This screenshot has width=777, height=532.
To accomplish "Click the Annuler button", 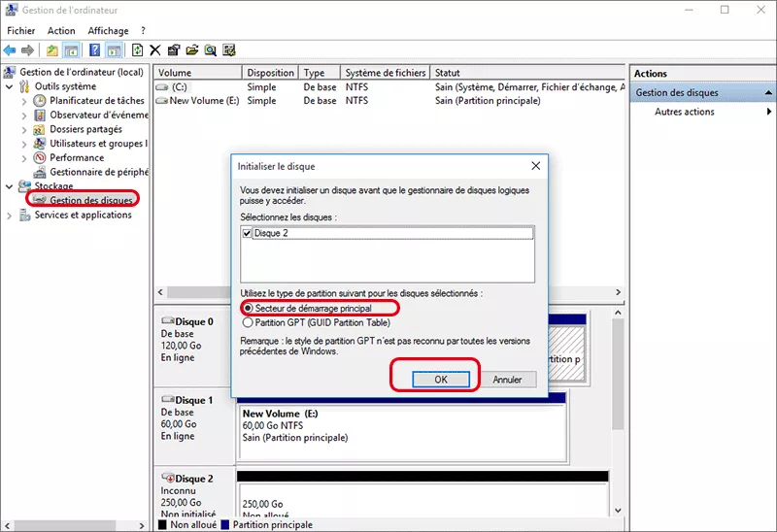I will [x=507, y=380].
